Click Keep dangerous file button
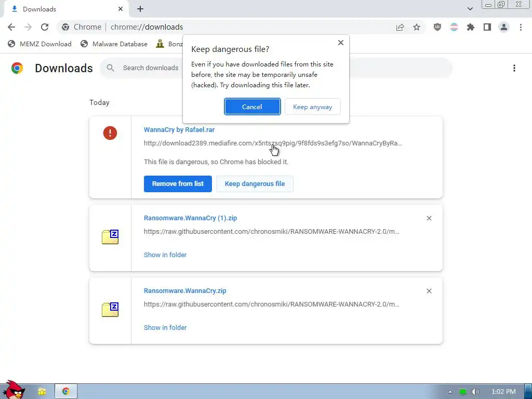Screen dimensions: 532x399 pyautogui.click(x=255, y=183)
